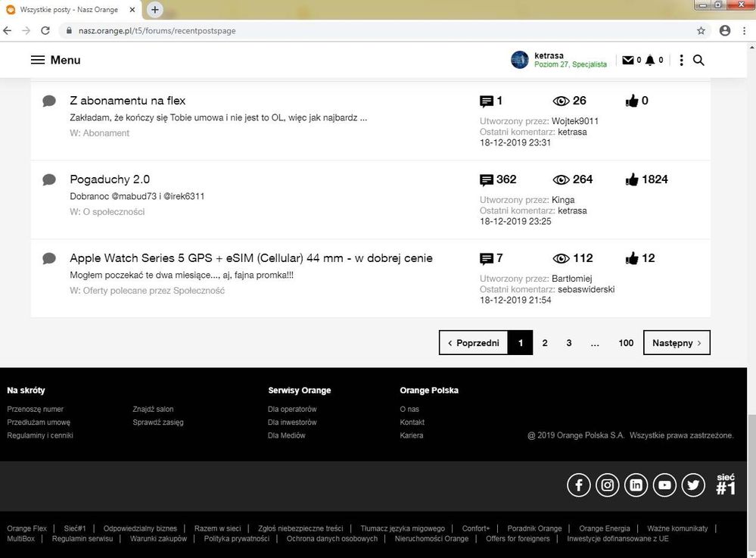Open the notifications bell icon

pyautogui.click(x=650, y=61)
